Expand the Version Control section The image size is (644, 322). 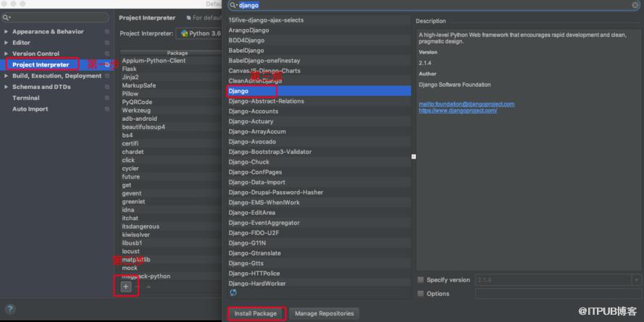tap(6, 54)
